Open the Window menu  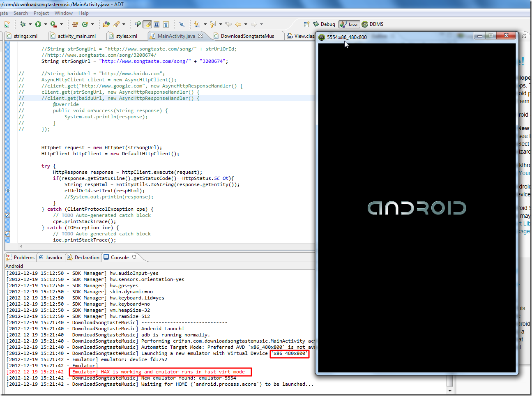coord(64,13)
